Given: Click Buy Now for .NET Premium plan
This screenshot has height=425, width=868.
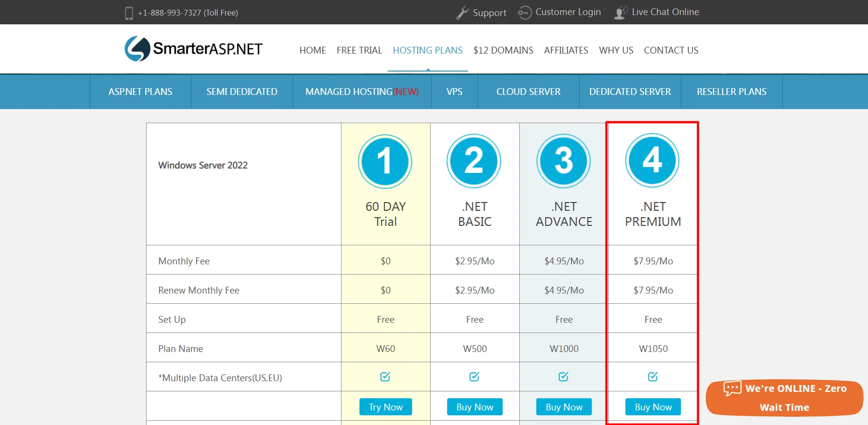Looking at the screenshot, I should 653,407.
